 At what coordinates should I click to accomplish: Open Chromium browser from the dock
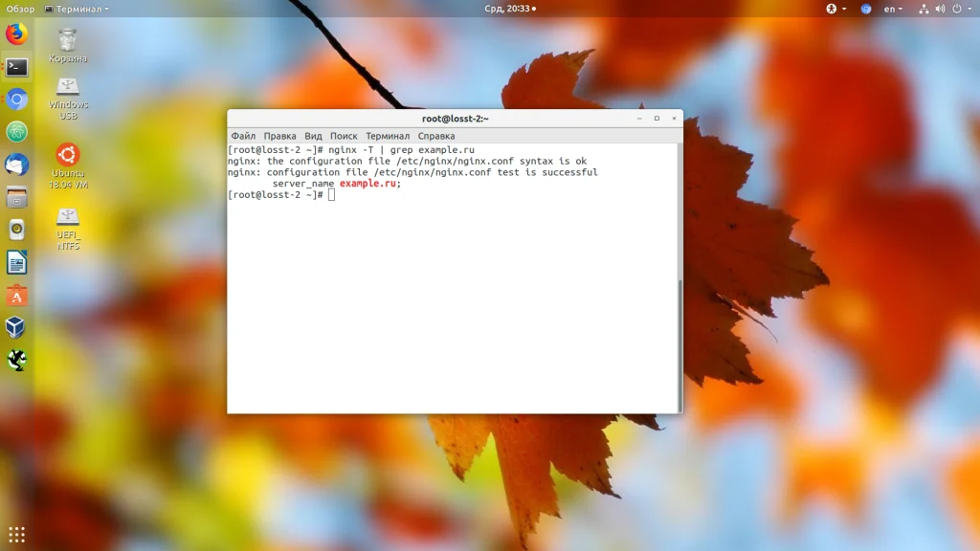click(x=17, y=99)
